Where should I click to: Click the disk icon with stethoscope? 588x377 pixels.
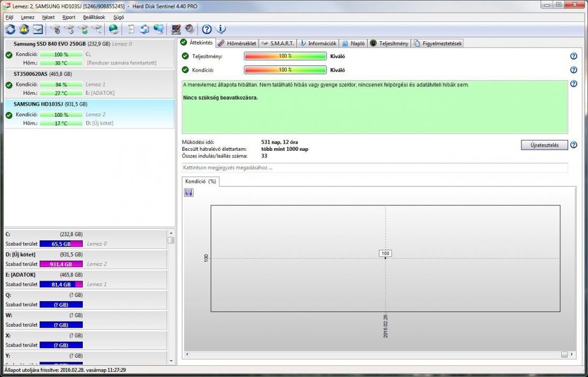[55, 29]
